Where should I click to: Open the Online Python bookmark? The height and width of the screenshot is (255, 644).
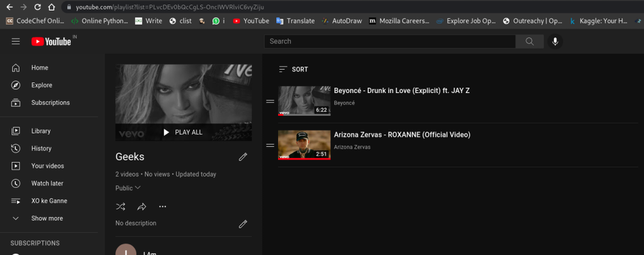[99, 21]
